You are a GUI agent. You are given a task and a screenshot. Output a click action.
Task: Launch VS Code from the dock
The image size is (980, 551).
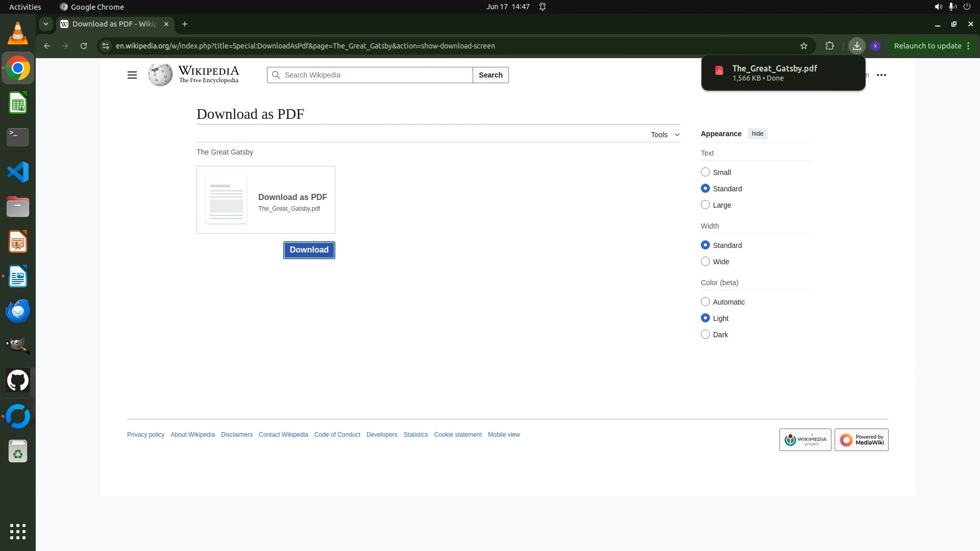click(x=18, y=172)
